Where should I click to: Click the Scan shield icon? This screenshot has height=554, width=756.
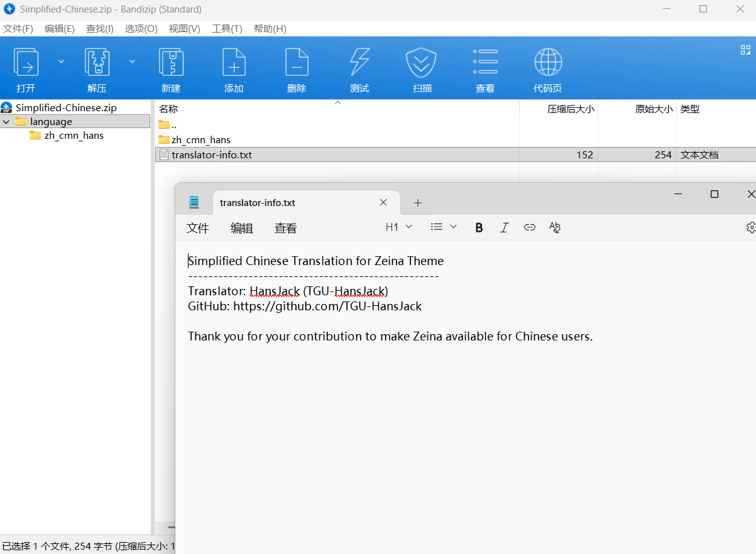tap(422, 63)
